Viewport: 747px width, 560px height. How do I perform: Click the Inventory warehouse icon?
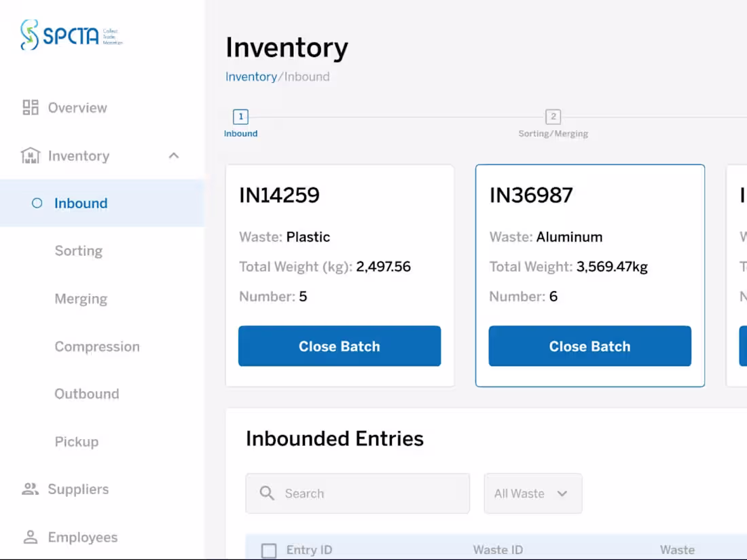pos(31,155)
